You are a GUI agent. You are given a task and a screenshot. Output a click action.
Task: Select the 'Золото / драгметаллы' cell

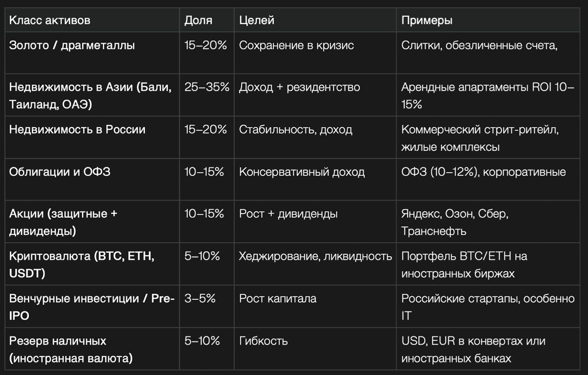click(72, 45)
